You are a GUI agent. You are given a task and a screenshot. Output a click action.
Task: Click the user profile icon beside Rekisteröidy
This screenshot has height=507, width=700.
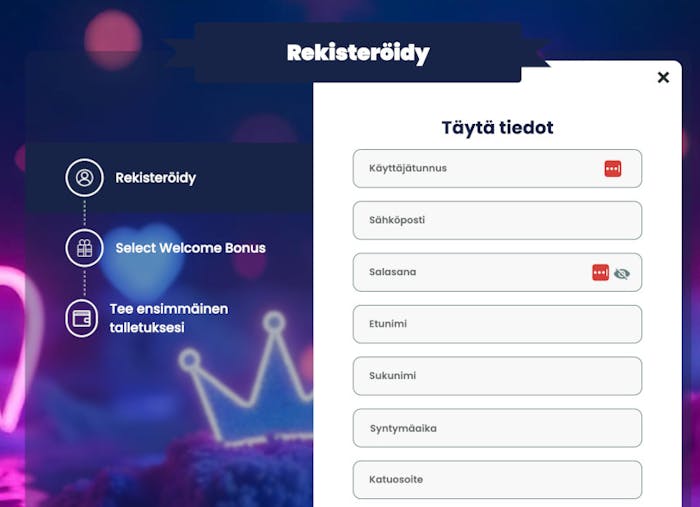click(x=85, y=178)
